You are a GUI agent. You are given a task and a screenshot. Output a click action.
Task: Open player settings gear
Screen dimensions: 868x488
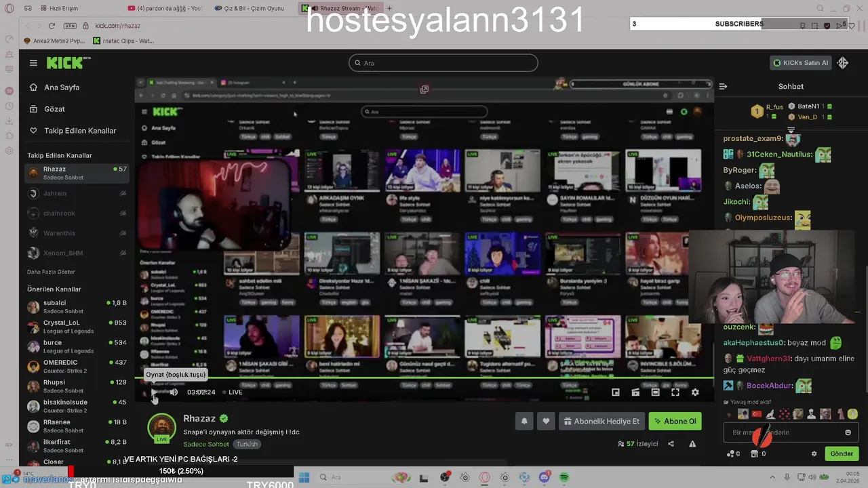[x=695, y=392]
